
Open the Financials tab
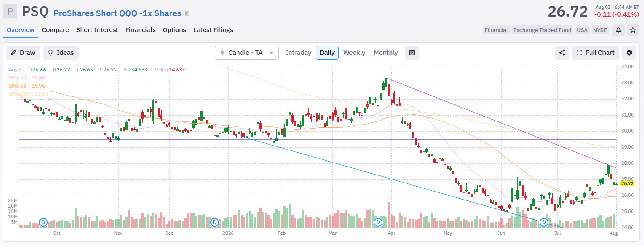pos(141,30)
